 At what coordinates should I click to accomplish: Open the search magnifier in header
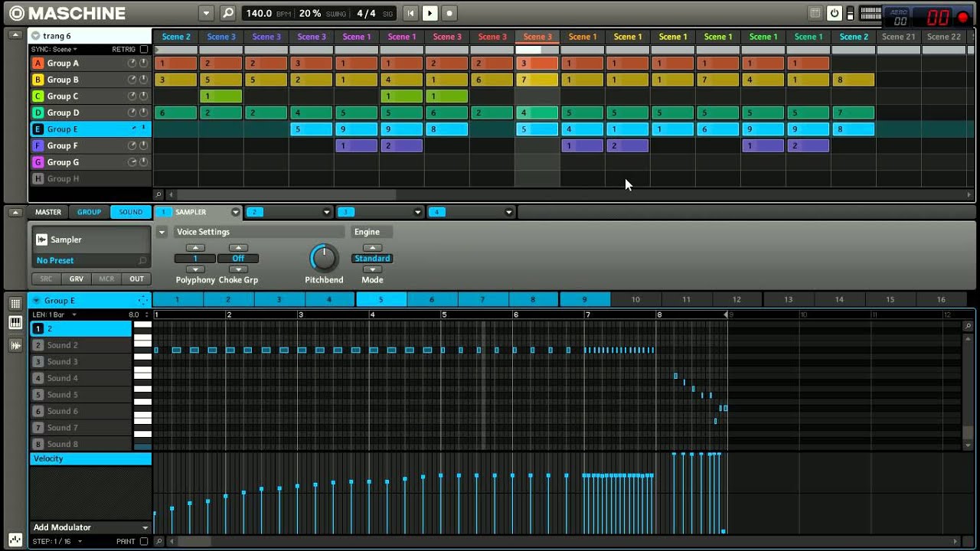tap(228, 13)
